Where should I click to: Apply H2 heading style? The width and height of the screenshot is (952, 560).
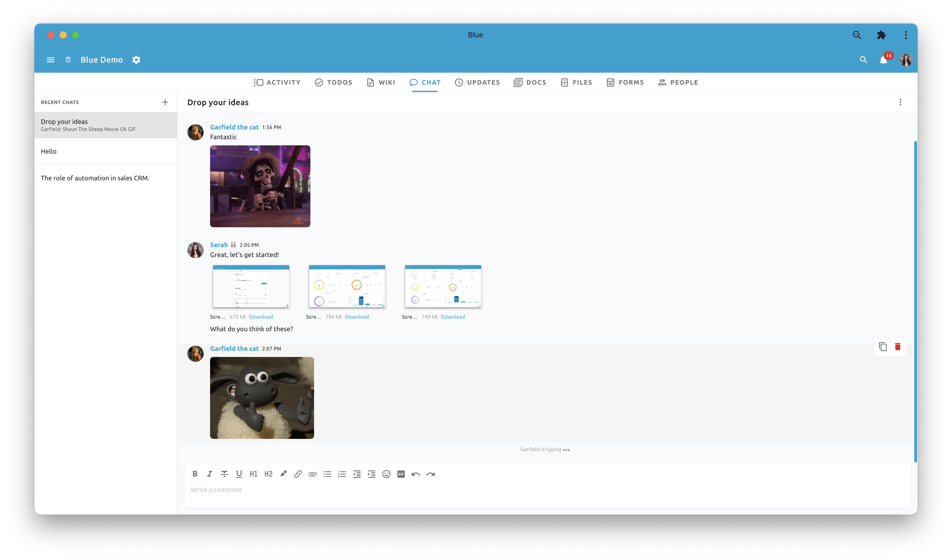(x=268, y=474)
